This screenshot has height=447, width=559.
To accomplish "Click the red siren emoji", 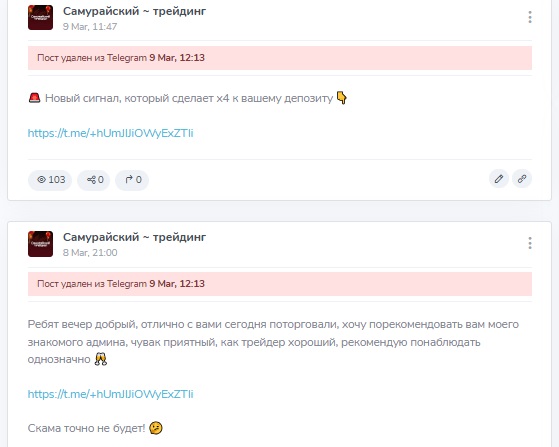I will 35,98.
